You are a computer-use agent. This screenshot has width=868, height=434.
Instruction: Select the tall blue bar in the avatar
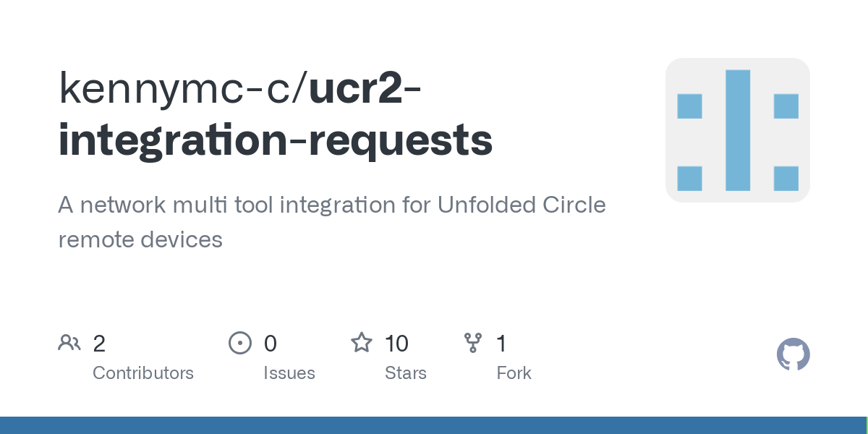(x=738, y=130)
